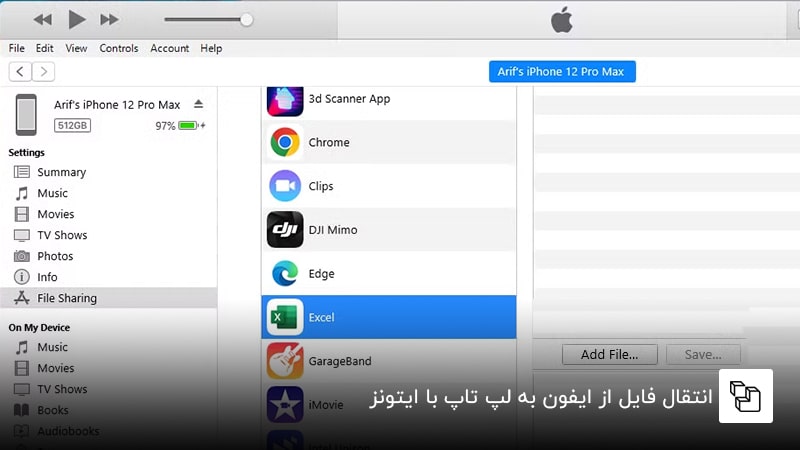Open Movies under On My Device

point(55,368)
